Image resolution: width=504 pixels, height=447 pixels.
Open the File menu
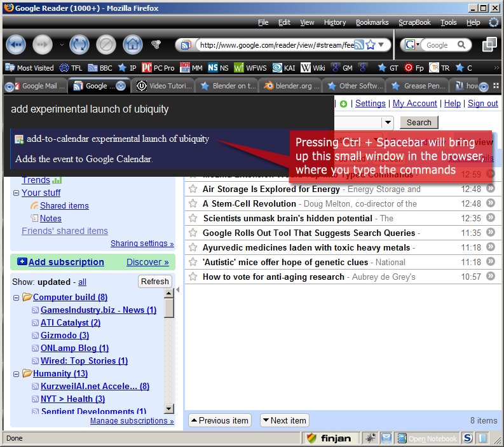pos(263,22)
